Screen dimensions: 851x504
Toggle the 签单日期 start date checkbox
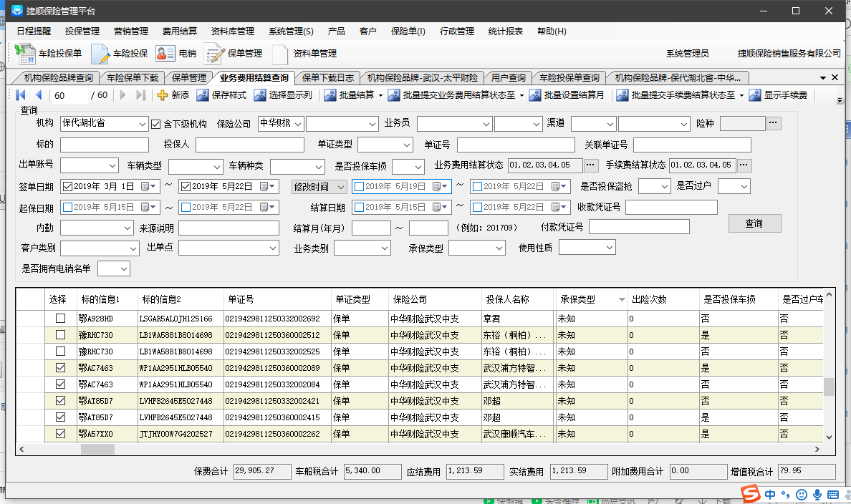(68, 187)
